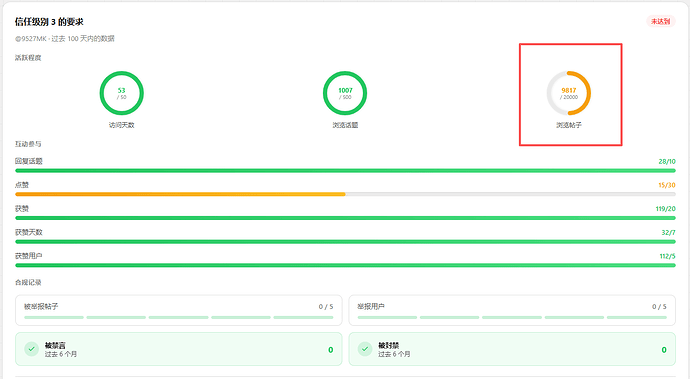Click the green checkmark icon beside 被禁言
This screenshot has width=690, height=379.
click(31, 349)
